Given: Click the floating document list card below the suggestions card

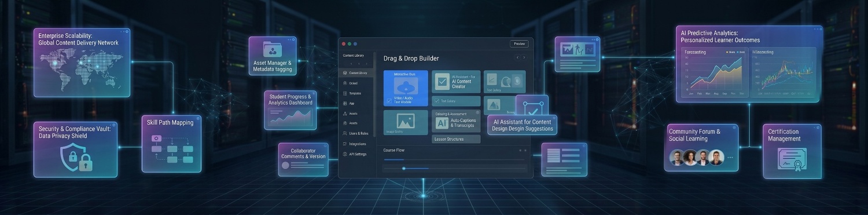Looking at the screenshot, I should pos(564,159).
